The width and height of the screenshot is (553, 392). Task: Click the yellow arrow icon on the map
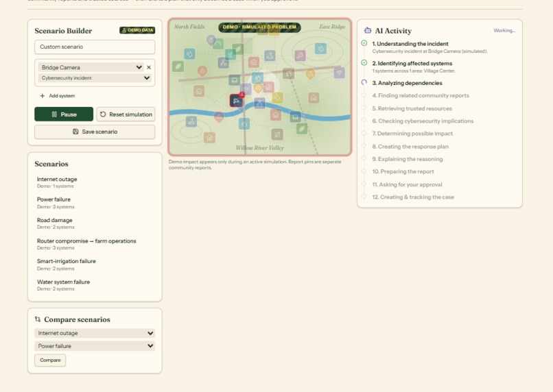pos(277,97)
